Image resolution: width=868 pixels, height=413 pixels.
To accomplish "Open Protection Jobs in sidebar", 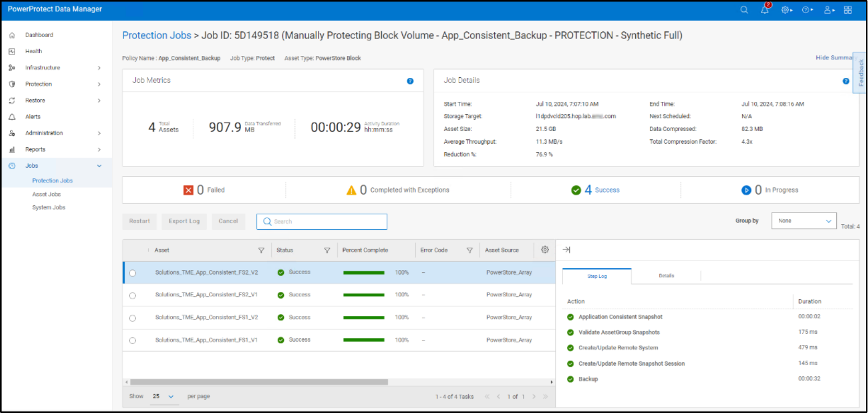I will pos(52,181).
